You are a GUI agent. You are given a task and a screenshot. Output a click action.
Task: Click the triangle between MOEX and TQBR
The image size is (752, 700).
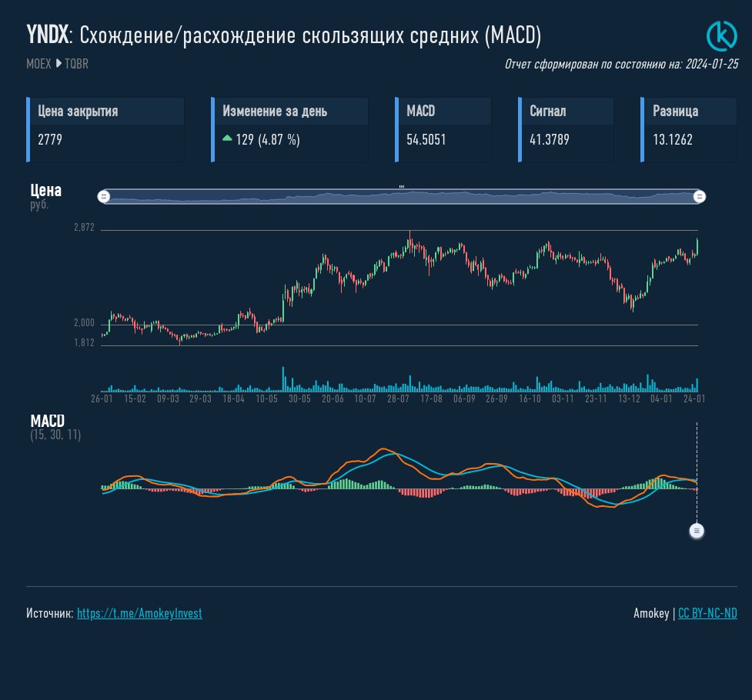click(x=58, y=64)
